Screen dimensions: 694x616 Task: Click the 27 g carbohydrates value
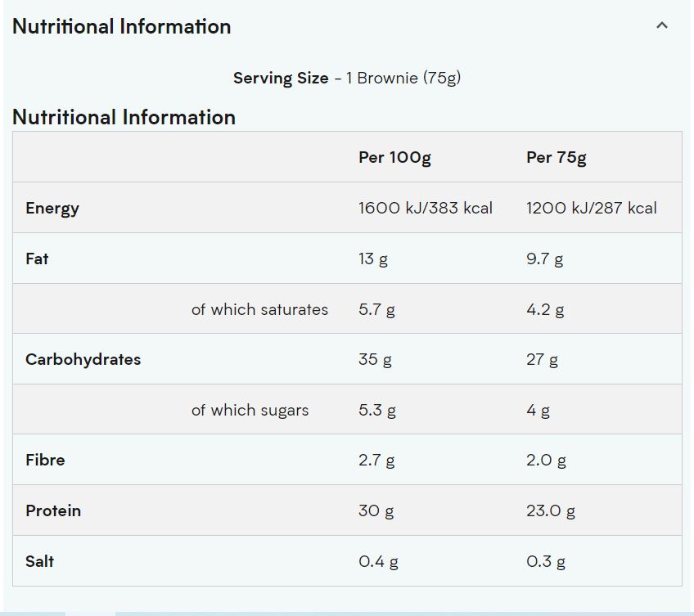click(x=542, y=359)
